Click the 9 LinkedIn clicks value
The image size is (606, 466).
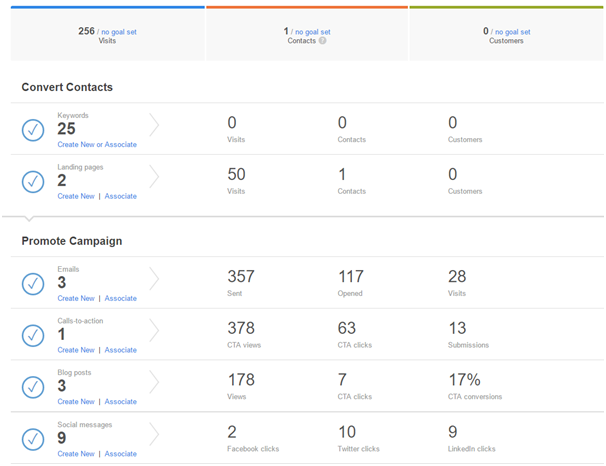point(453,432)
